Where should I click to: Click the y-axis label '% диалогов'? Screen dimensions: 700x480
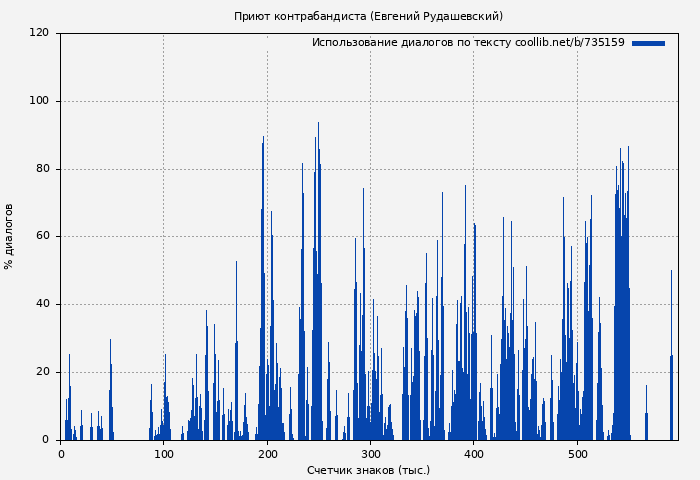pyautogui.click(x=10, y=236)
